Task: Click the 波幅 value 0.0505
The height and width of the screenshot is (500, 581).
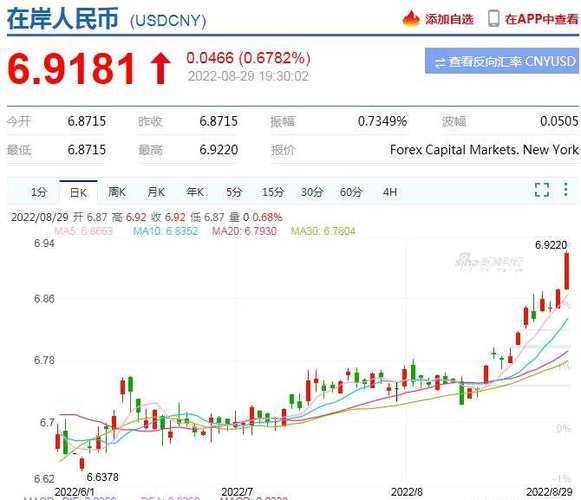Action: (559, 121)
